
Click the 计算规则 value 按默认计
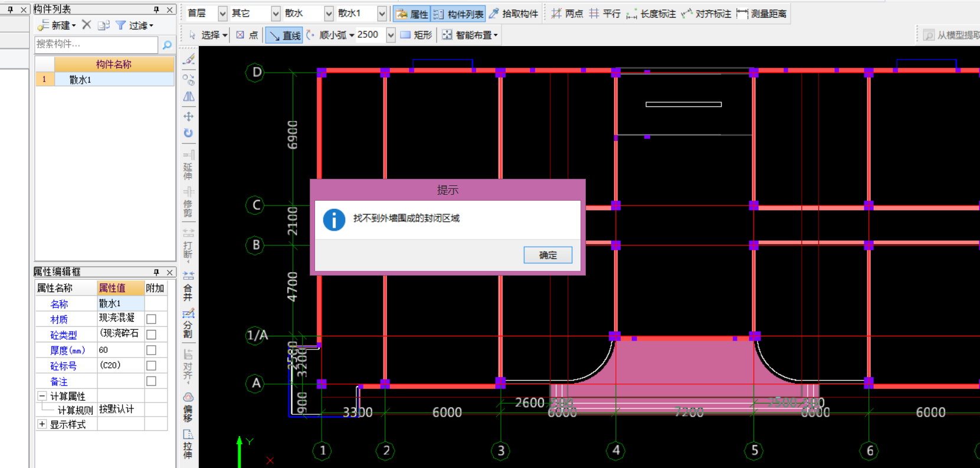pos(120,409)
